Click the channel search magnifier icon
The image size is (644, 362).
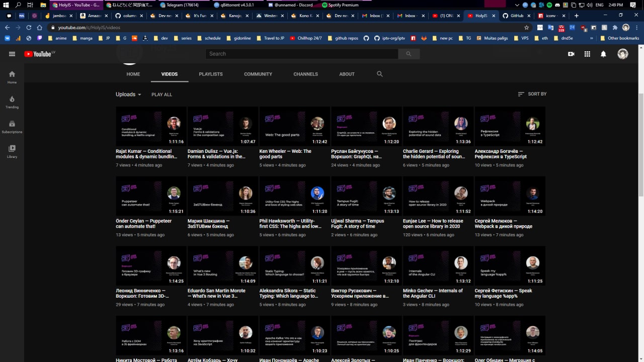pyautogui.click(x=380, y=74)
